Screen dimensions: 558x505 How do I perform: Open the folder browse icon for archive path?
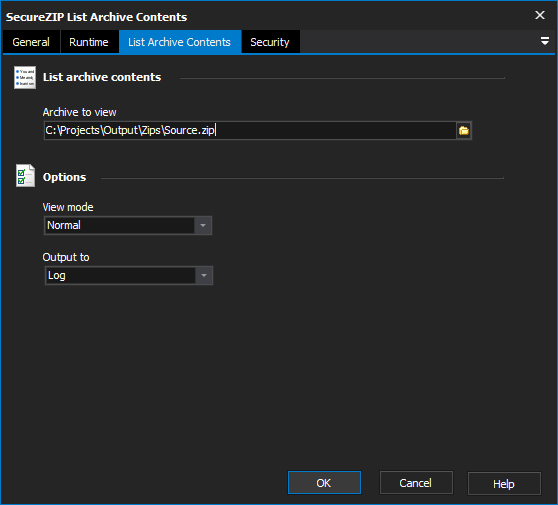[464, 131]
